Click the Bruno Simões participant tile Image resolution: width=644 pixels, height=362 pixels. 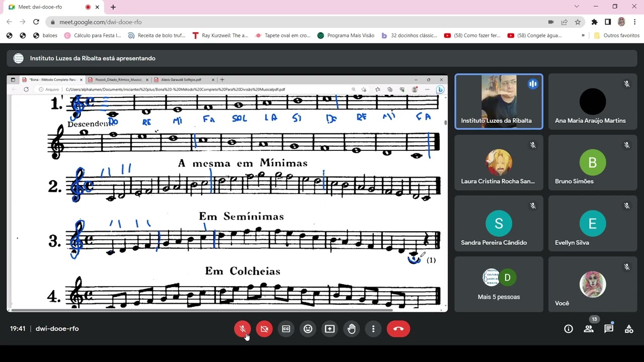pos(593,162)
